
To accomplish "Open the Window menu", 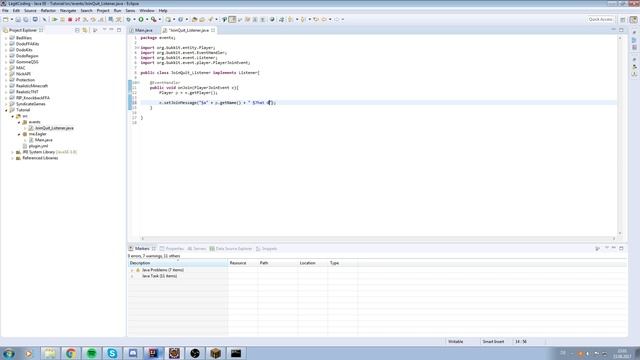I will (147, 11).
